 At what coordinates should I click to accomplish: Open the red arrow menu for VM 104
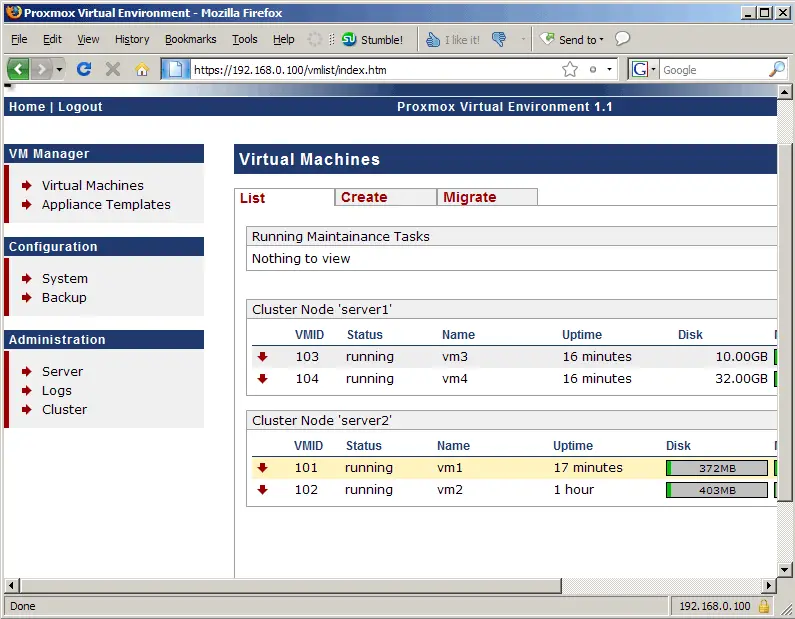point(262,379)
